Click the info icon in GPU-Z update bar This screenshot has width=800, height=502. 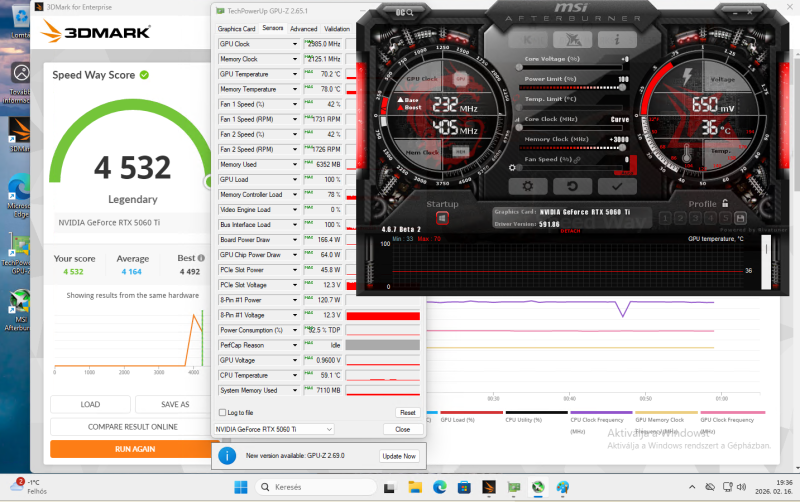pos(227,456)
